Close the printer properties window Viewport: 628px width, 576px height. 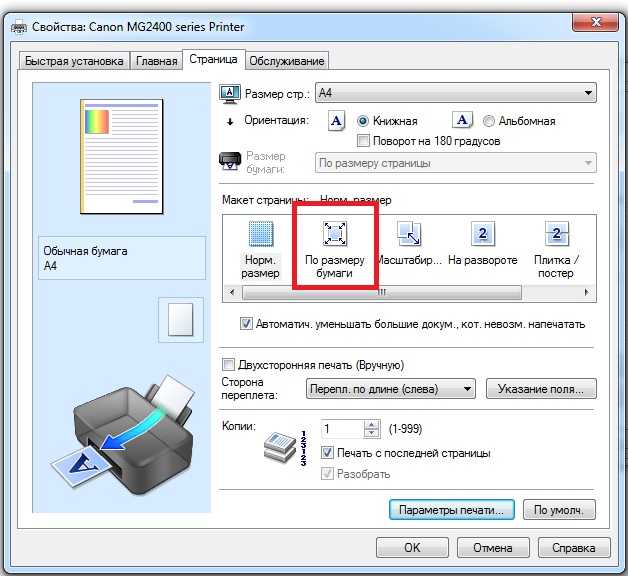(595, 22)
